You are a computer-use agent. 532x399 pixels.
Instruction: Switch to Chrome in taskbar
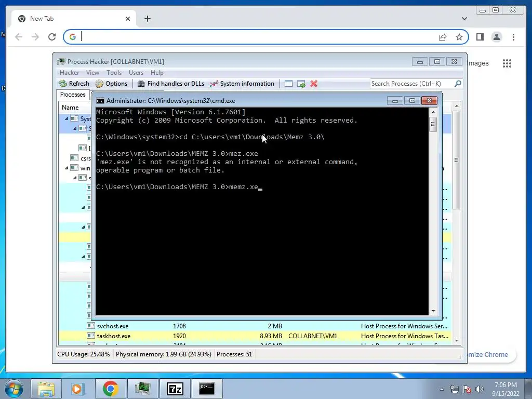[110, 389]
